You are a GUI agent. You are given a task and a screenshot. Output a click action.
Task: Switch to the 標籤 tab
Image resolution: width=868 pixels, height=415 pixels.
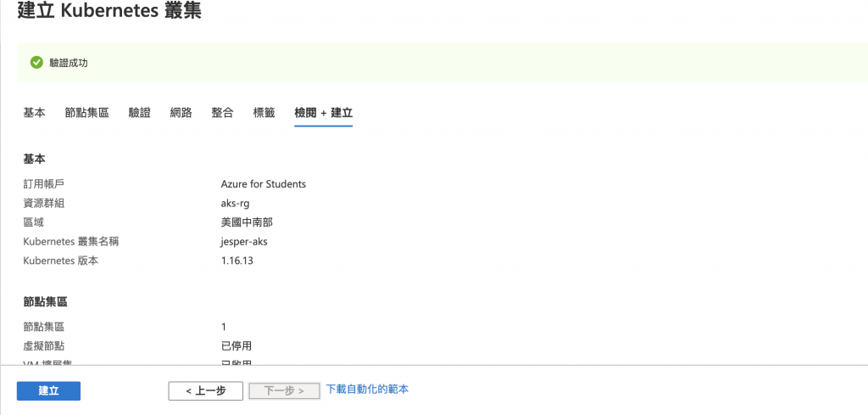pos(264,113)
